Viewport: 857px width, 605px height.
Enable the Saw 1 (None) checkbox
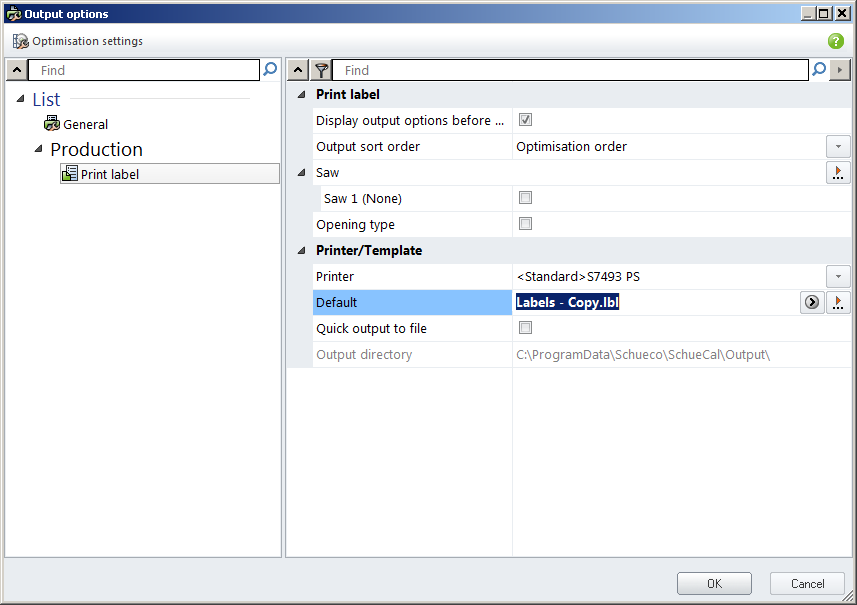(525, 198)
